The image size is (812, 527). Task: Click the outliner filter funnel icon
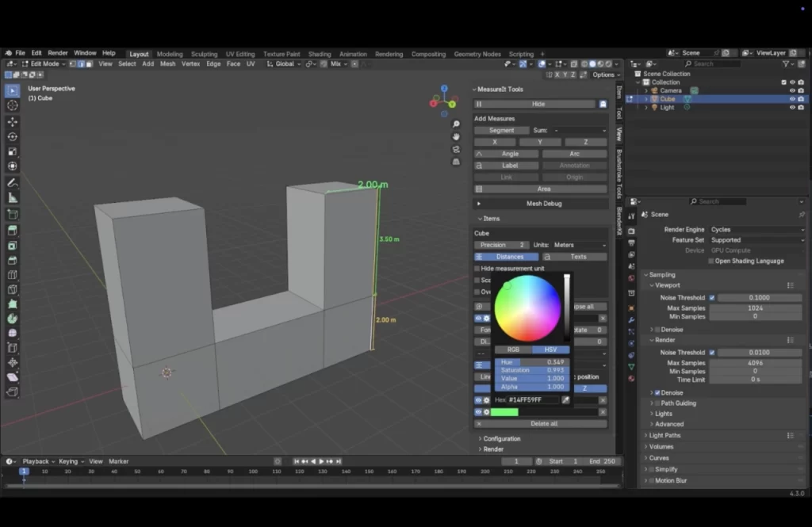785,63
